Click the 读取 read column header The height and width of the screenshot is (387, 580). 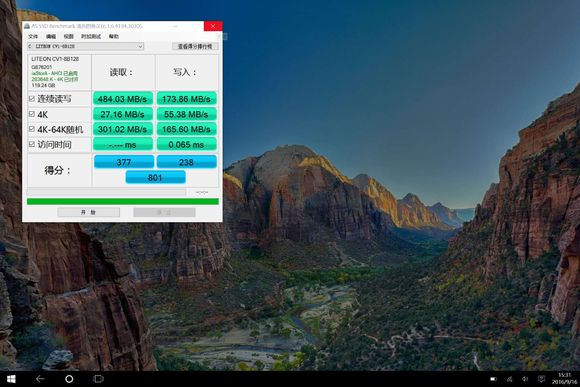121,72
